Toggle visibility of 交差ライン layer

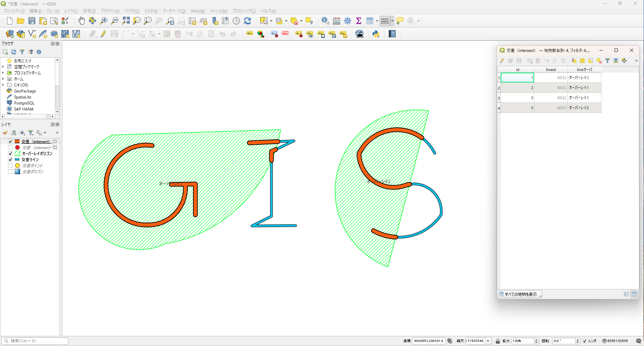click(x=10, y=159)
